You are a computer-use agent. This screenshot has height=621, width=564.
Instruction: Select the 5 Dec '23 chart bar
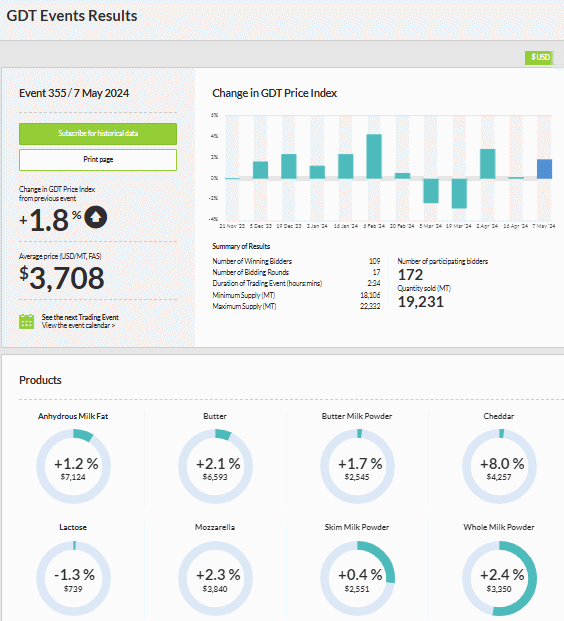(260, 170)
